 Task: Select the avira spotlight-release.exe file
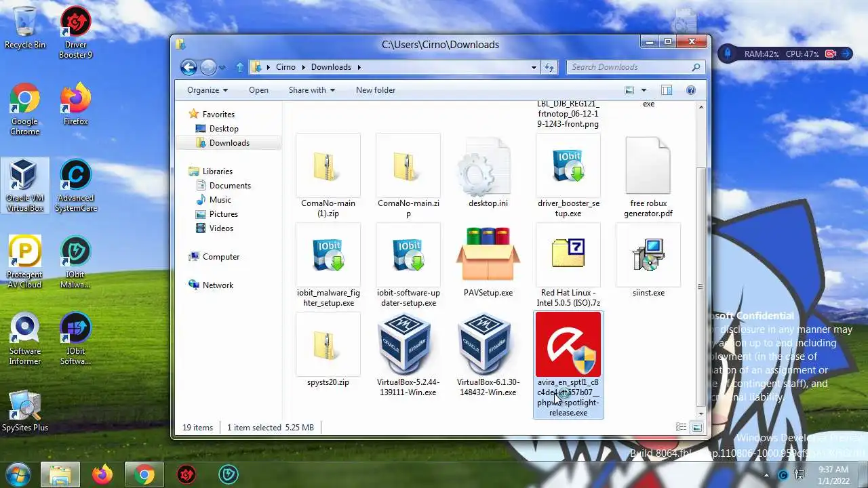point(568,365)
